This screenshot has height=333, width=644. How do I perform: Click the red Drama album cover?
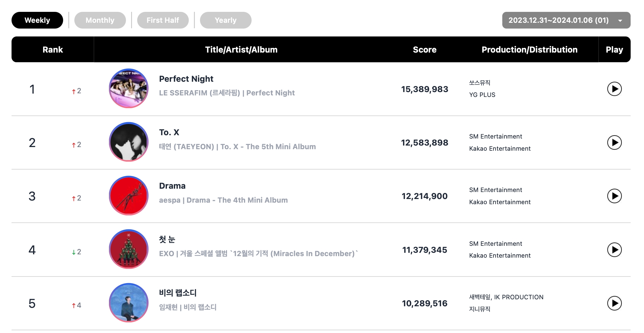[x=129, y=196]
